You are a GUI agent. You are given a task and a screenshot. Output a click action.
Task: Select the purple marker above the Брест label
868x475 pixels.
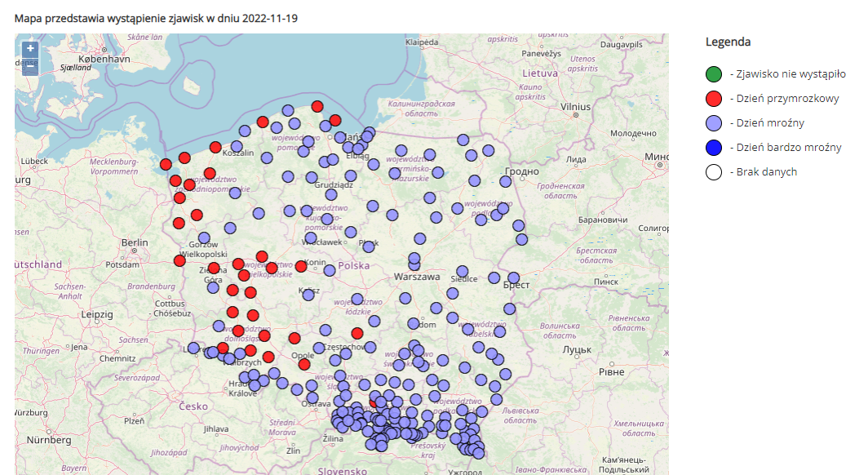[x=514, y=277]
